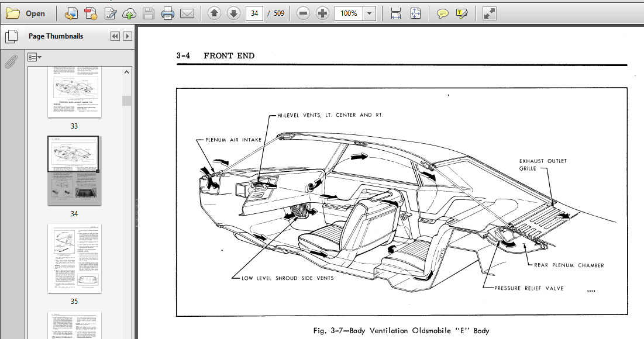Viewport: 644px width, 339px height.
Task: Collapse the panel with double-arrow button
Action: (x=115, y=36)
